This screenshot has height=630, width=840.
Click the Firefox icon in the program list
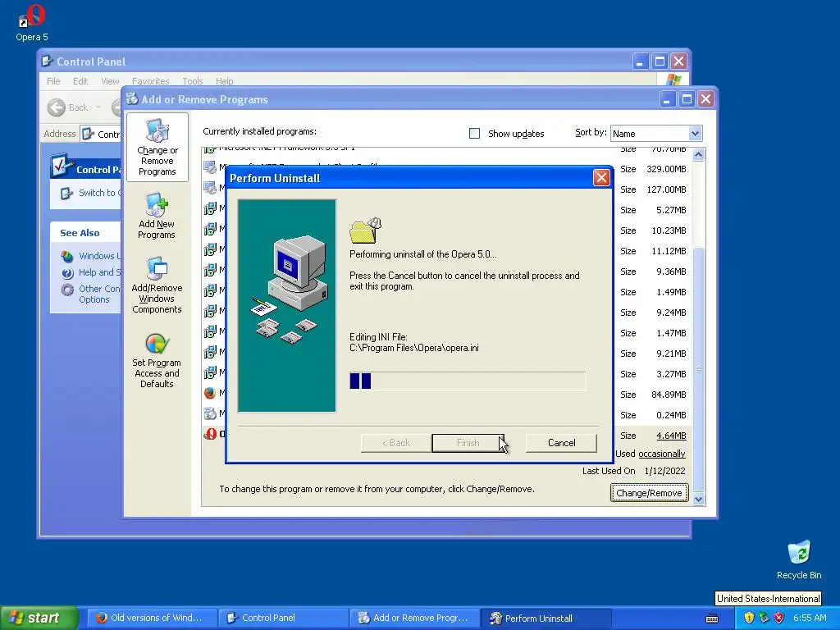210,393
